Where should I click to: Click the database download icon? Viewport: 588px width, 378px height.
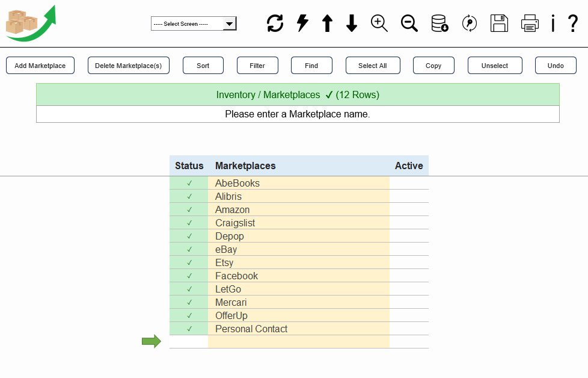click(439, 23)
